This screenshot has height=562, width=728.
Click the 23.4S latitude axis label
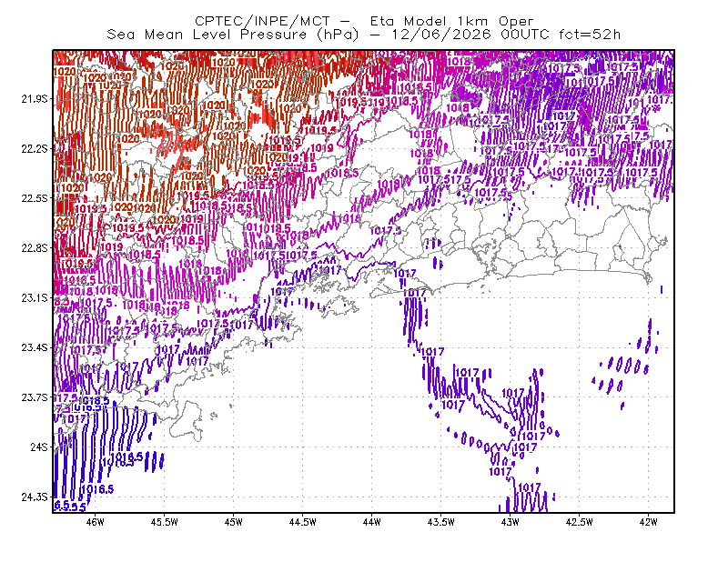click(x=35, y=347)
